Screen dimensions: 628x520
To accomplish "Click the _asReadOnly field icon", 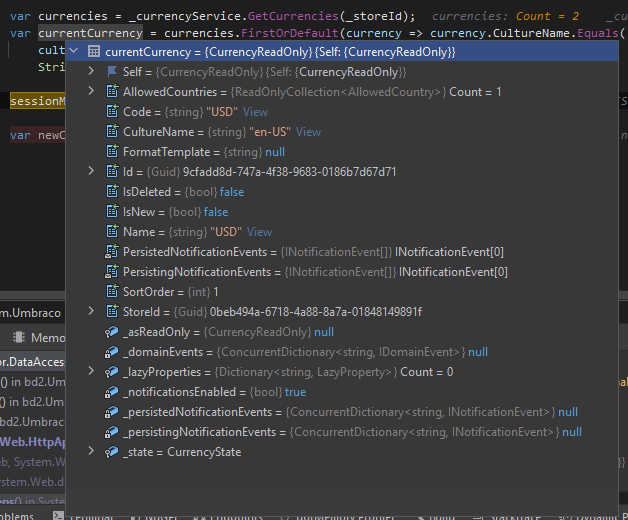I will [112, 332].
